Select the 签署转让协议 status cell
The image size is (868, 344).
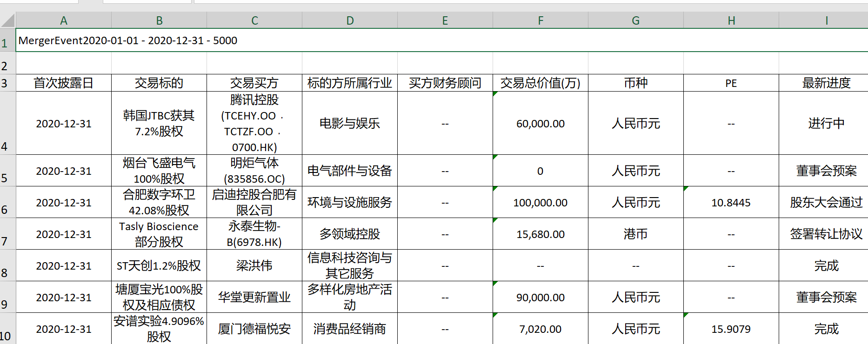click(x=823, y=234)
